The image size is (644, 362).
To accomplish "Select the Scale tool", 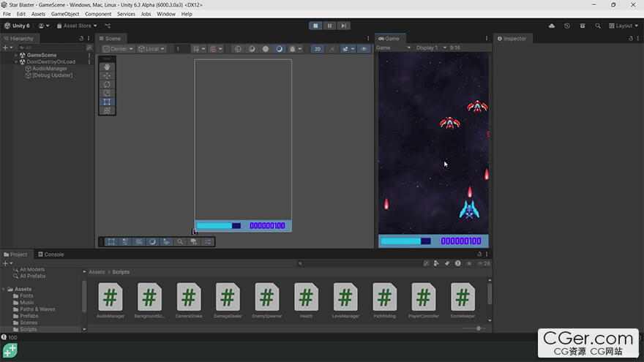I will coord(107,93).
